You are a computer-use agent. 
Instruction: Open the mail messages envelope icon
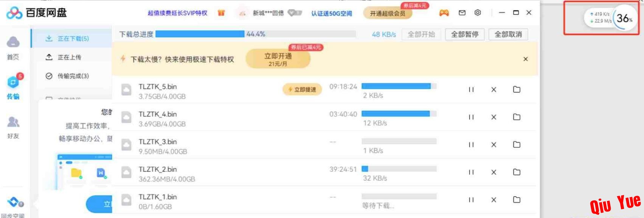point(462,13)
